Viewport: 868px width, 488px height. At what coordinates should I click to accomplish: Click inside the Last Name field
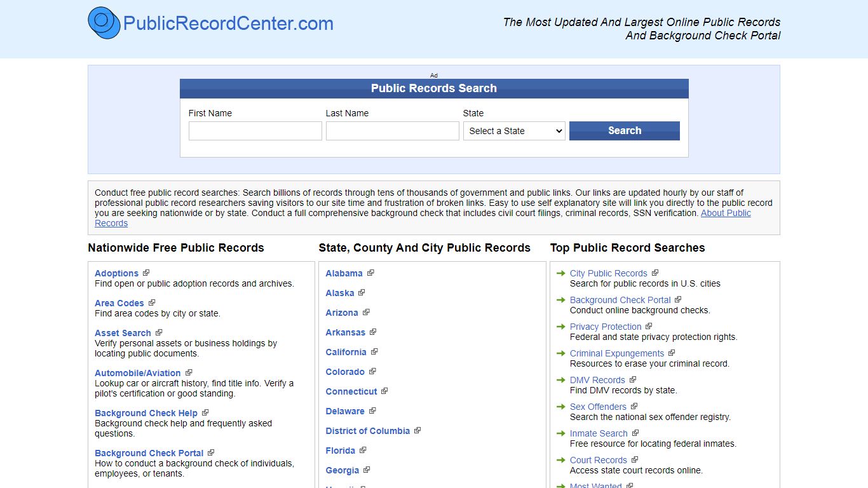(392, 131)
